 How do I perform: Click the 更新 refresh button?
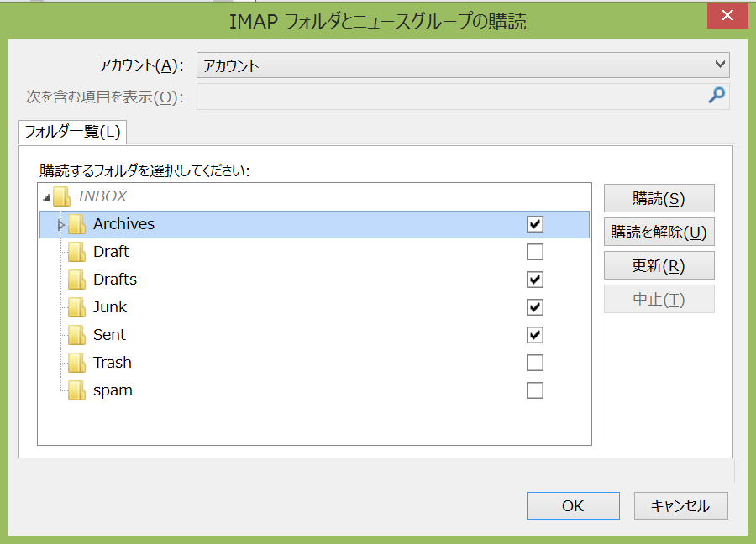[659, 266]
